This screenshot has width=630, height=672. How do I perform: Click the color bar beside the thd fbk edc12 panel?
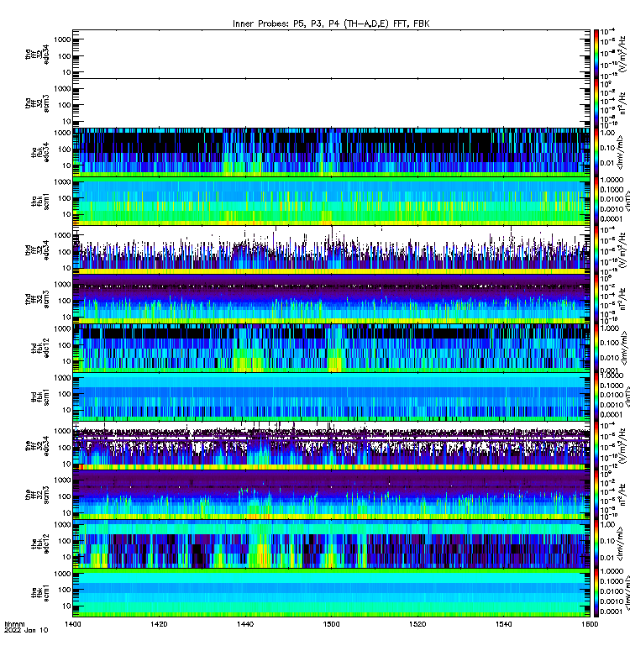(596, 348)
